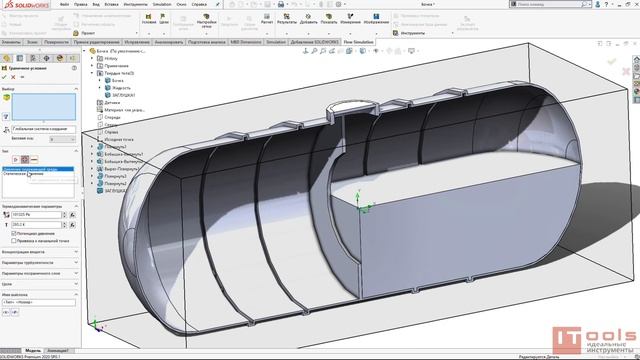Click the filter faces icon

point(6,117)
